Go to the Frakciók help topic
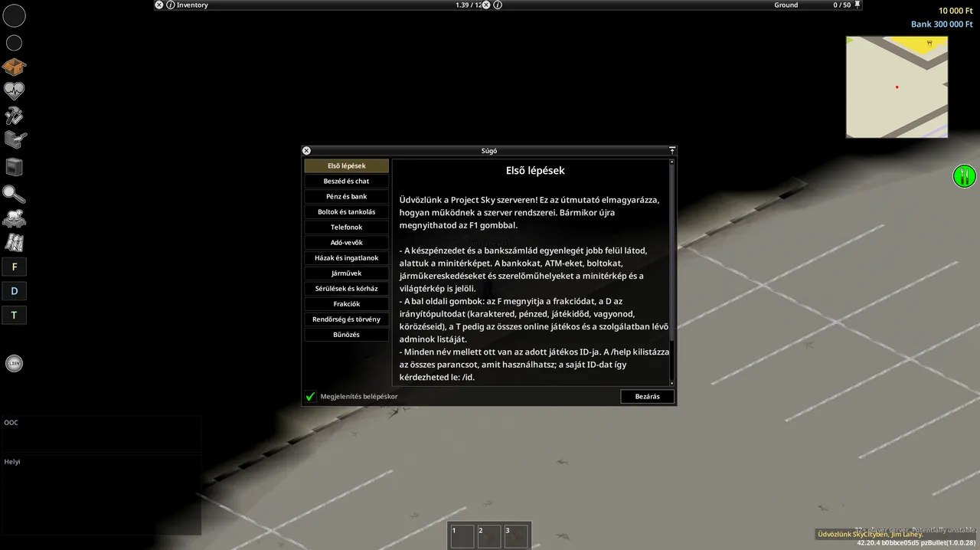The width and height of the screenshot is (980, 550). (347, 304)
